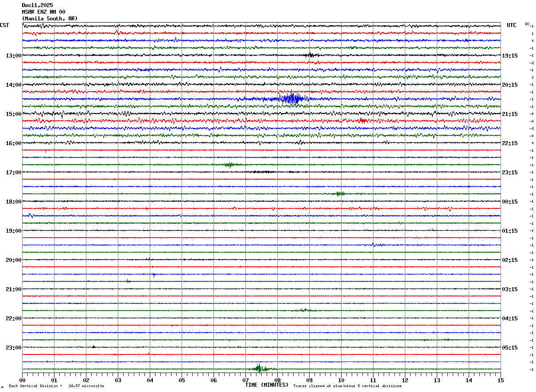Select the 23:00 CST time label
Viewport: 536px width, 392px height.
click(13, 348)
